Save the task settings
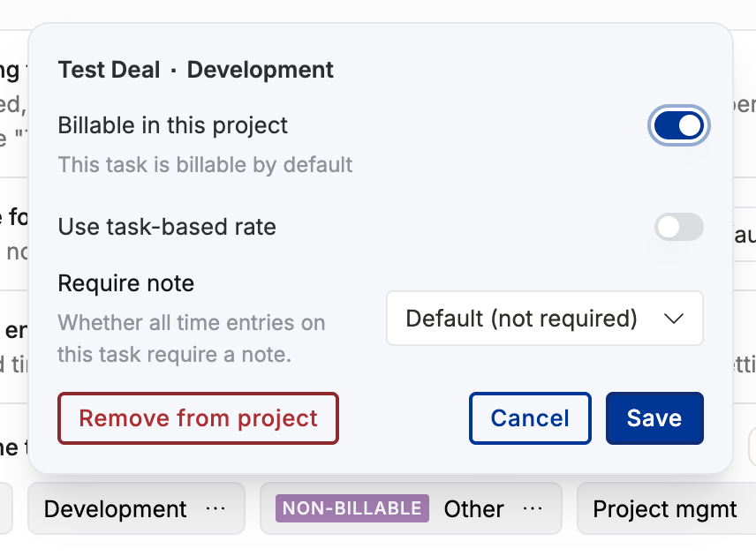Viewport: 756px width, 556px height. (x=654, y=418)
